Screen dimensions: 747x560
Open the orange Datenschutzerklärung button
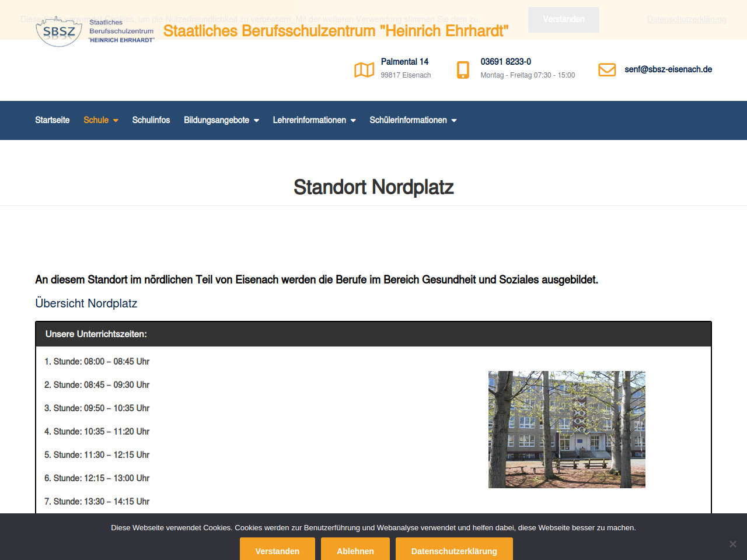point(454,551)
